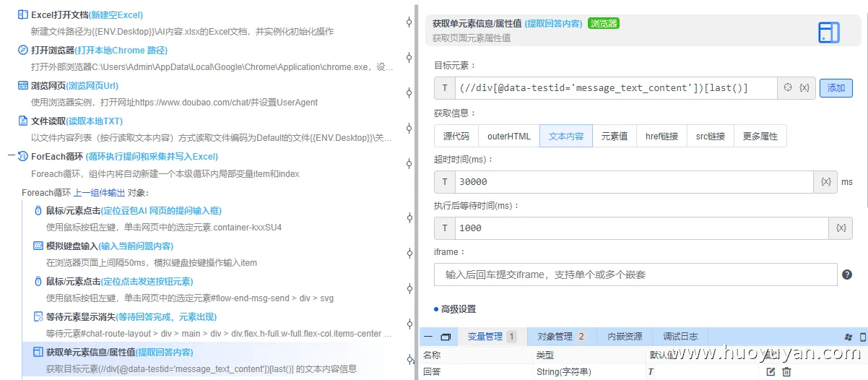The width and height of the screenshot is (868, 380).
Task: Expand the 高级设置 section
Action: [455, 308]
